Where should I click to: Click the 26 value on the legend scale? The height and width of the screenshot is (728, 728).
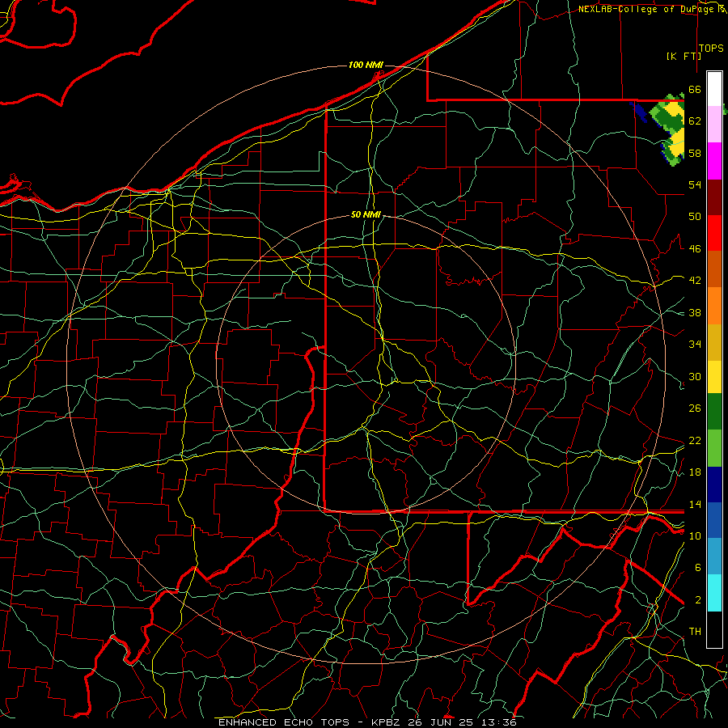point(695,408)
